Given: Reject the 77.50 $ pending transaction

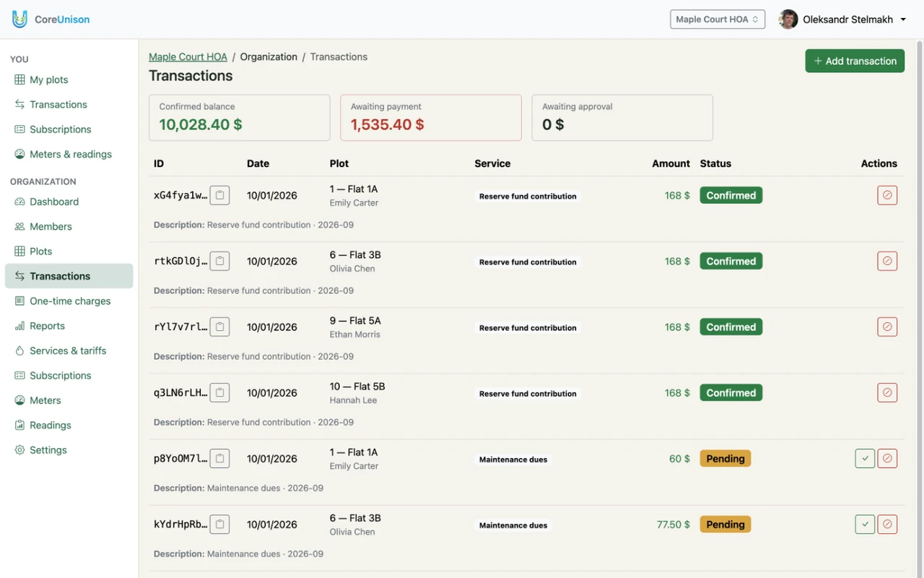Looking at the screenshot, I should pos(887,524).
